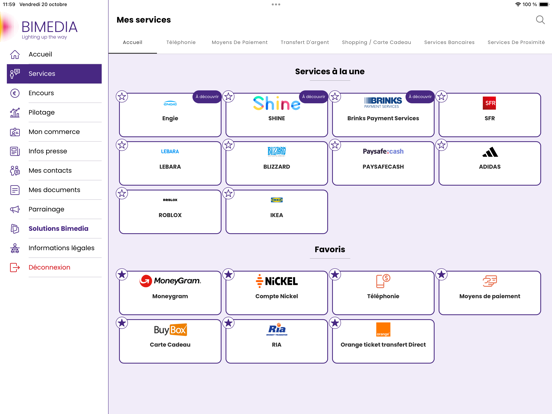Click the Informations légales icon
The height and width of the screenshot is (414, 552).
[x=15, y=248]
